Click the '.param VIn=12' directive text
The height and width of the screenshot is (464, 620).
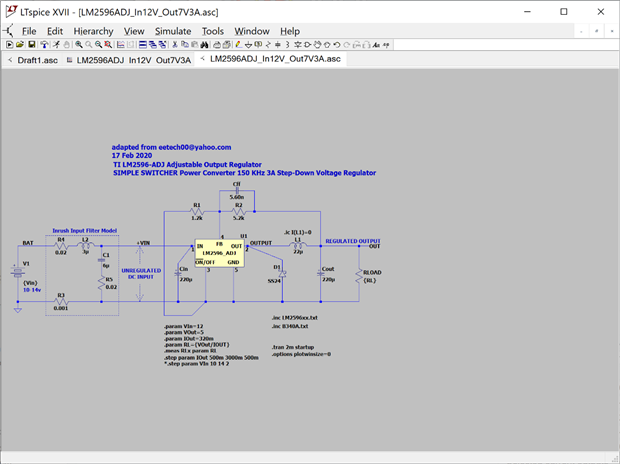[183, 326]
